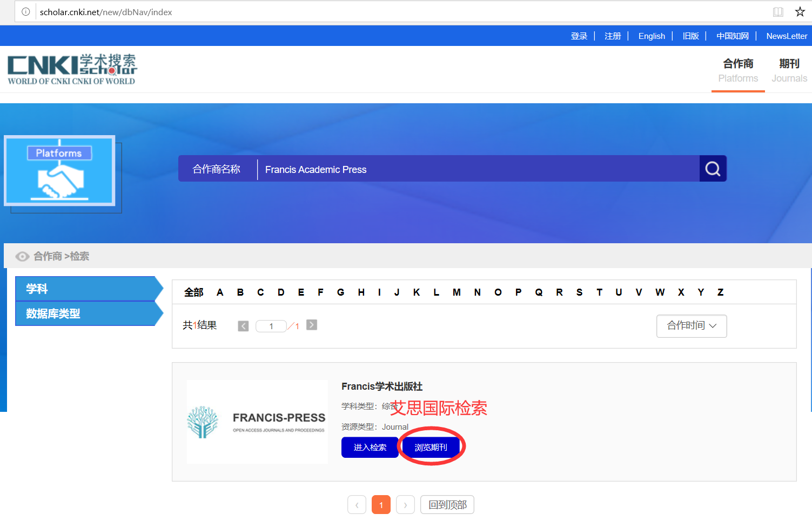The height and width of the screenshot is (527, 812).
Task: Select the 全部 alphabet filter
Action: (193, 292)
